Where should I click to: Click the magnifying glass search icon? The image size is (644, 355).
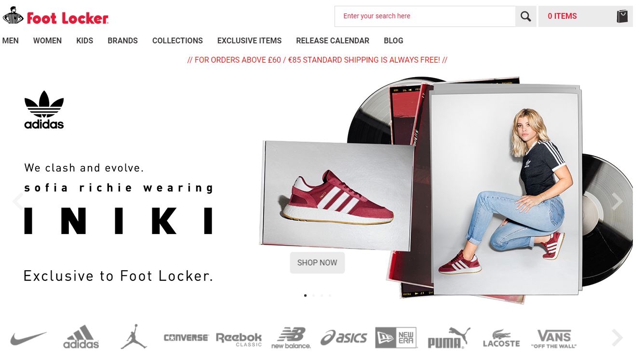(x=525, y=16)
